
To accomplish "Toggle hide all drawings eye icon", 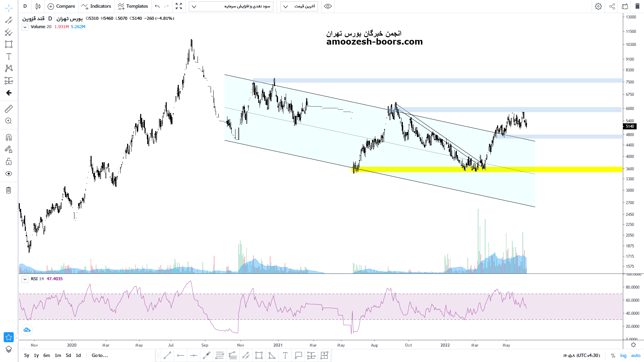I will coord(9,174).
